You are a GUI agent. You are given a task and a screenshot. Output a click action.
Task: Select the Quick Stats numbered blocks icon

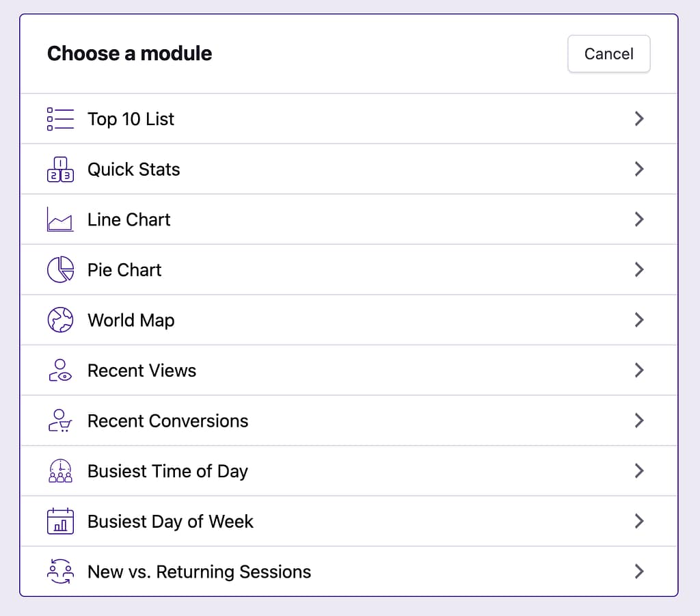pyautogui.click(x=60, y=169)
